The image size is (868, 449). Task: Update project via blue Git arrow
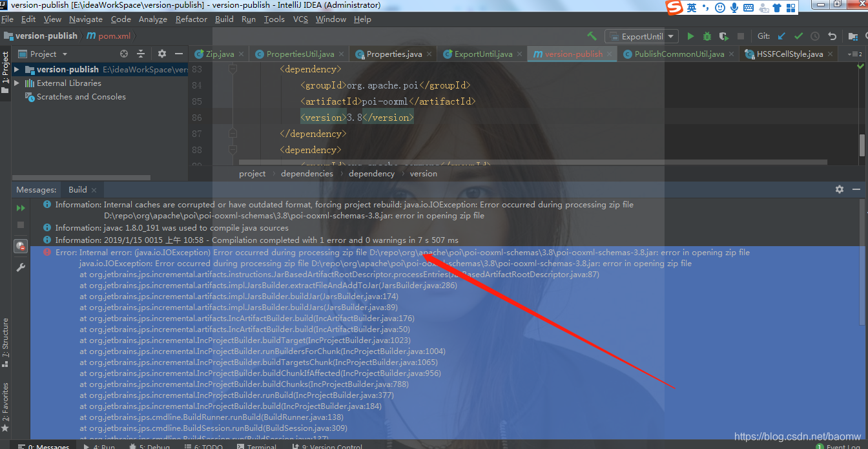point(781,36)
